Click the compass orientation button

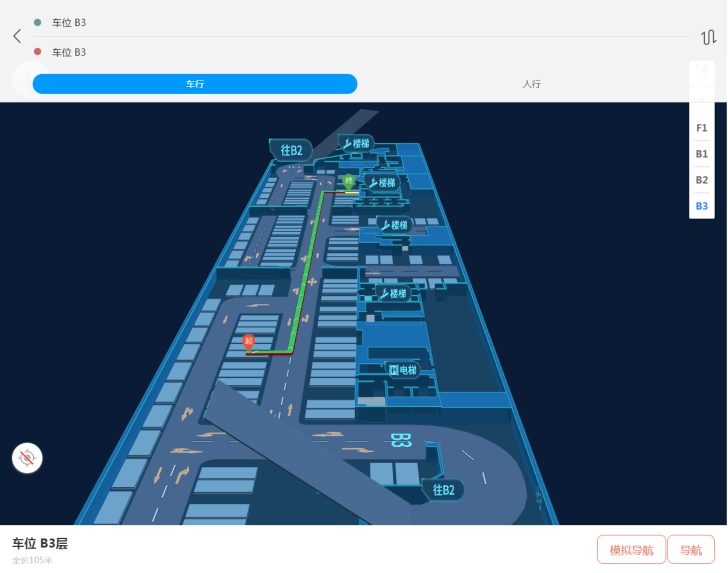coord(27,458)
